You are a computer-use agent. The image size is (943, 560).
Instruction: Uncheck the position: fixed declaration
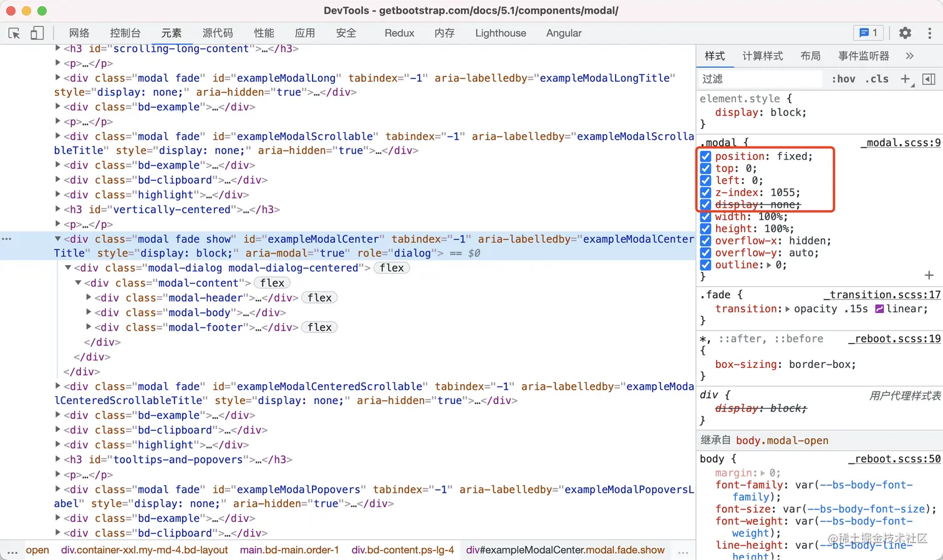tap(705, 157)
